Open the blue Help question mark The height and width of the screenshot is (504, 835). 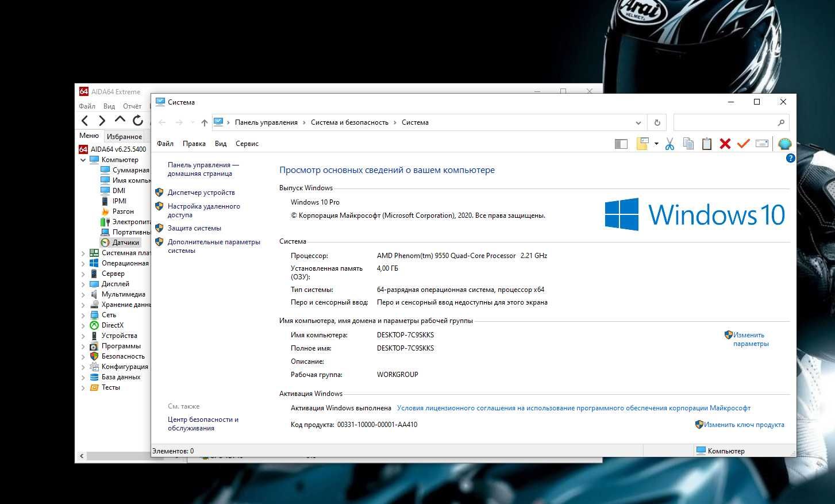(791, 158)
